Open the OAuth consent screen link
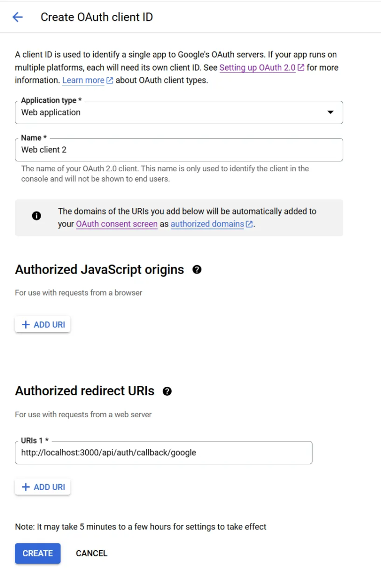Viewport: 381px width, 588px height. 117,224
